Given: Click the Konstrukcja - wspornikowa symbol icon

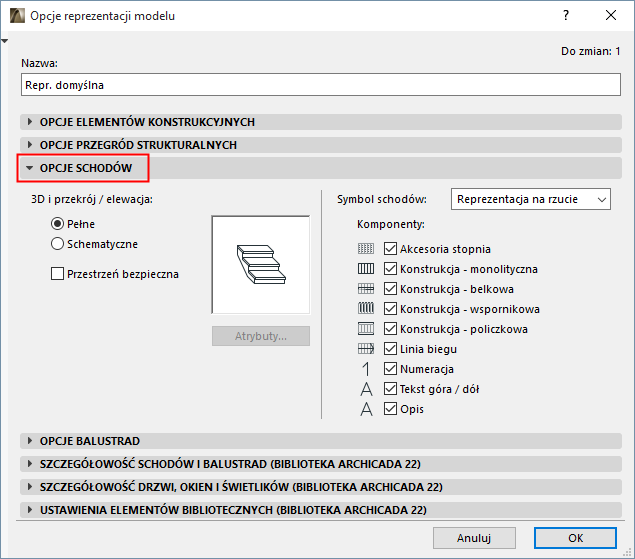Looking at the screenshot, I should click(366, 309).
